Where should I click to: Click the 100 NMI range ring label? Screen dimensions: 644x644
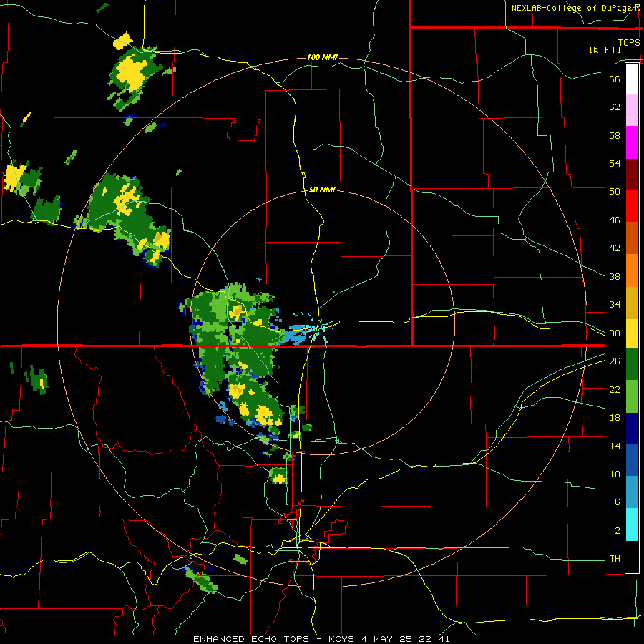pyautogui.click(x=322, y=57)
